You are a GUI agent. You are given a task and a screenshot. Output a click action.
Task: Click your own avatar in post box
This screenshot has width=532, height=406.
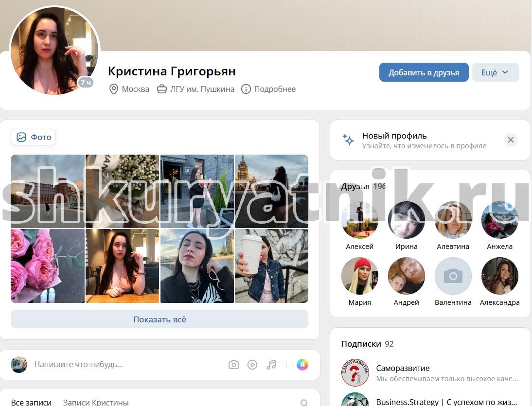[19, 365]
